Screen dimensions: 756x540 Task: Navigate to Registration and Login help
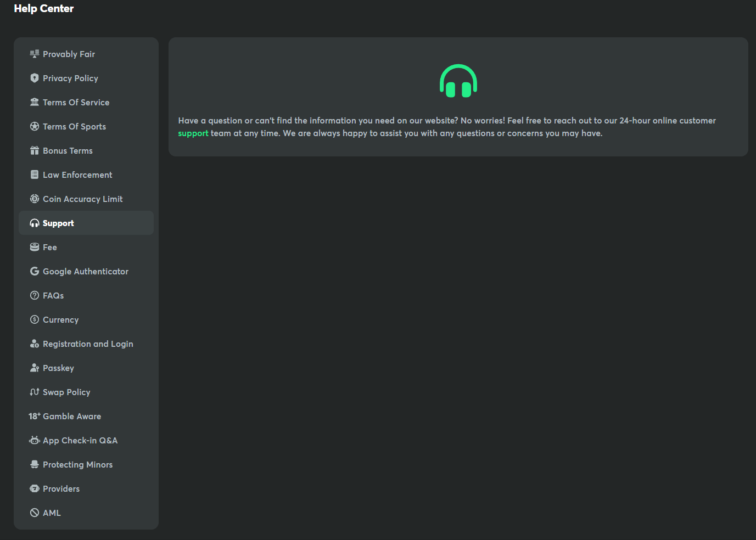[88, 344]
